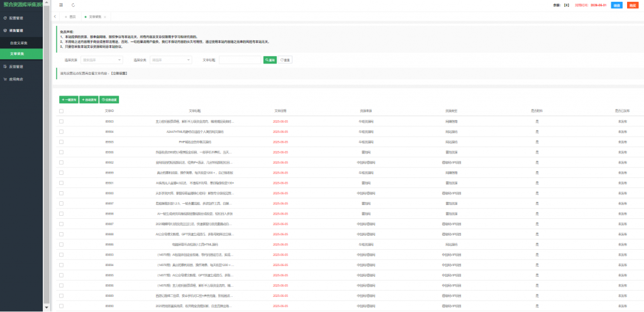Click the refresh page icon

[x=73, y=4]
